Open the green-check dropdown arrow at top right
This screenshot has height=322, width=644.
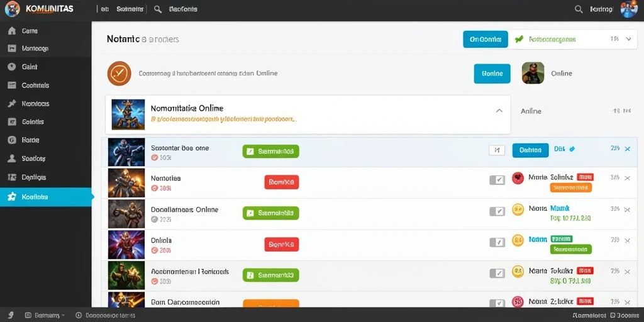628,39
